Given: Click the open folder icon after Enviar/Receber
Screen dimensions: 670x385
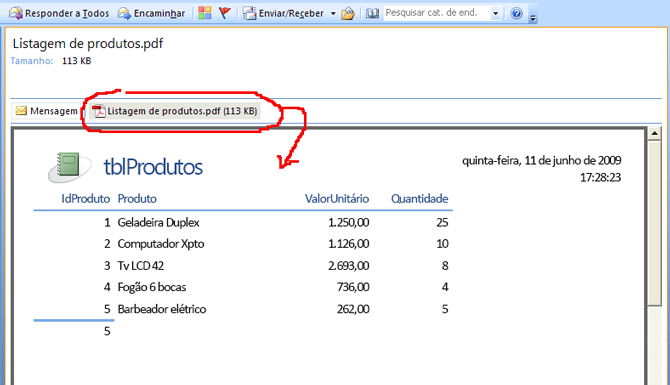Looking at the screenshot, I should pyautogui.click(x=348, y=14).
